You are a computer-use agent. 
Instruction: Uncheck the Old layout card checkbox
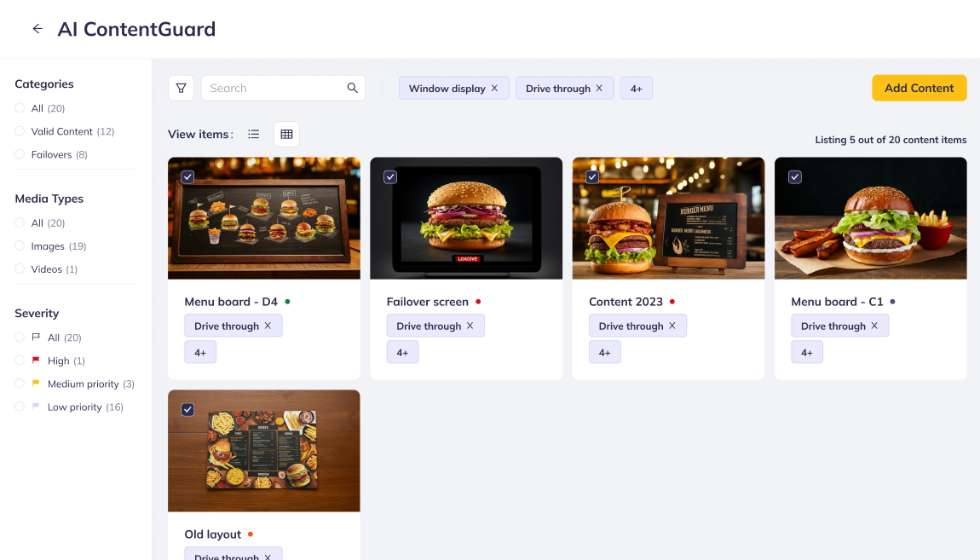(x=187, y=409)
